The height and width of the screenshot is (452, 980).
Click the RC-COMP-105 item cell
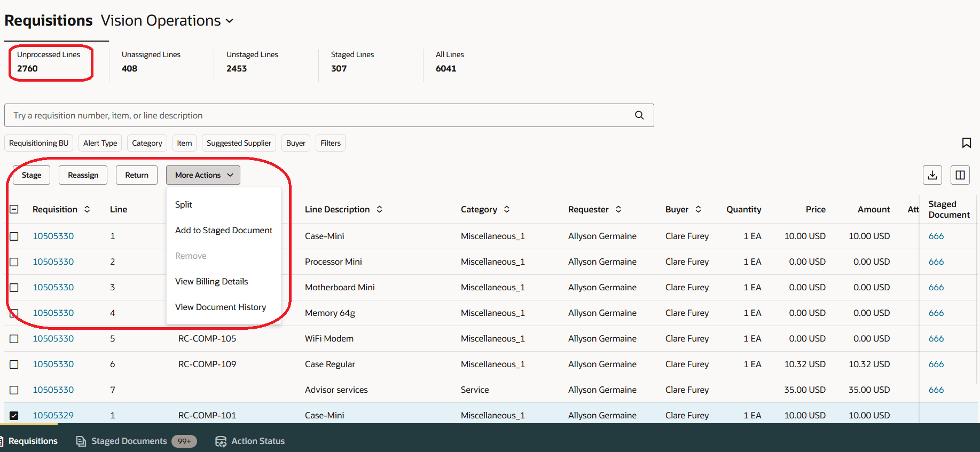(207, 339)
